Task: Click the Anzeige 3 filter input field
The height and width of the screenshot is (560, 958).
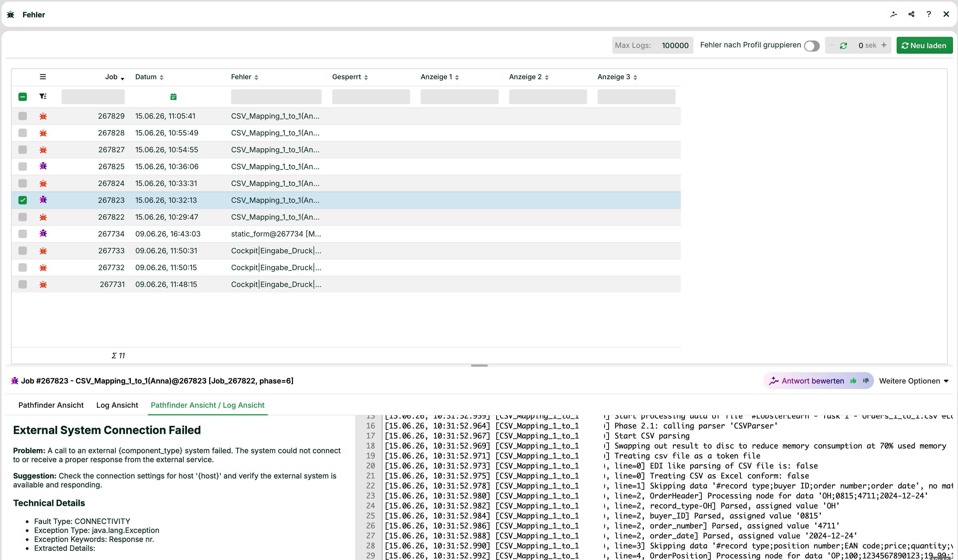Action: (636, 97)
